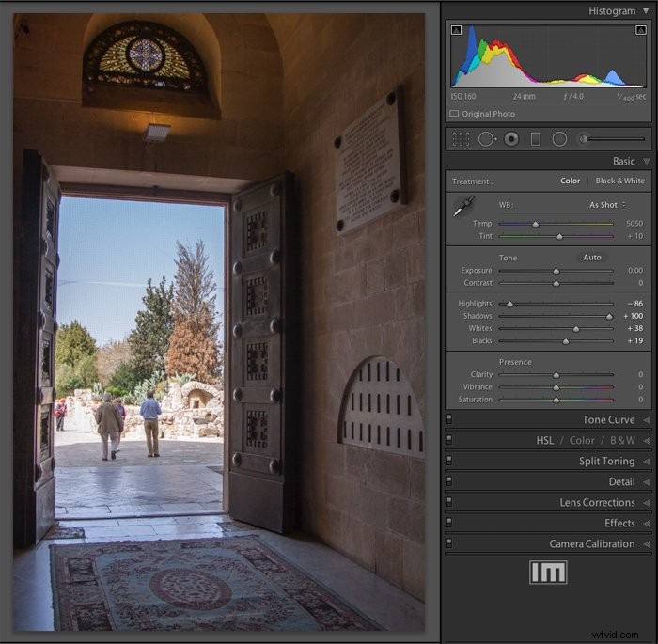Screen dimensions: 658x644
Task: Click the Contrast slider handle
Action: 556,283
